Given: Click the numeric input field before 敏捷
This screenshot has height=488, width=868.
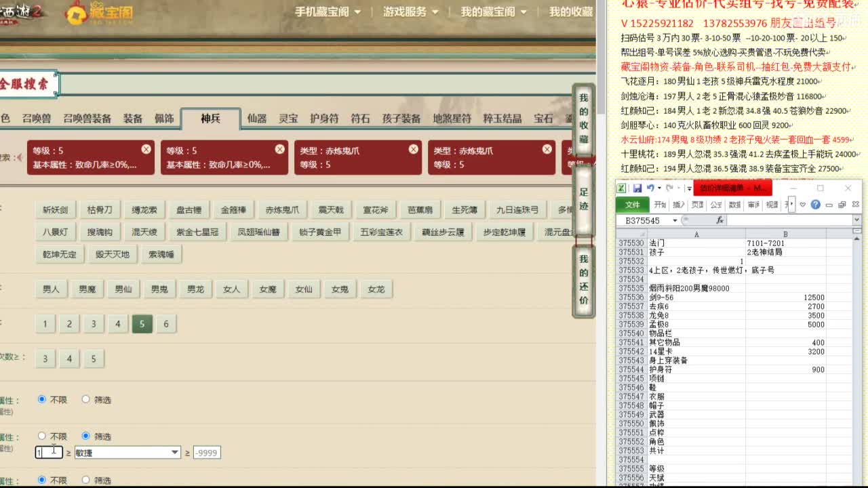Looking at the screenshot, I should (x=49, y=452).
